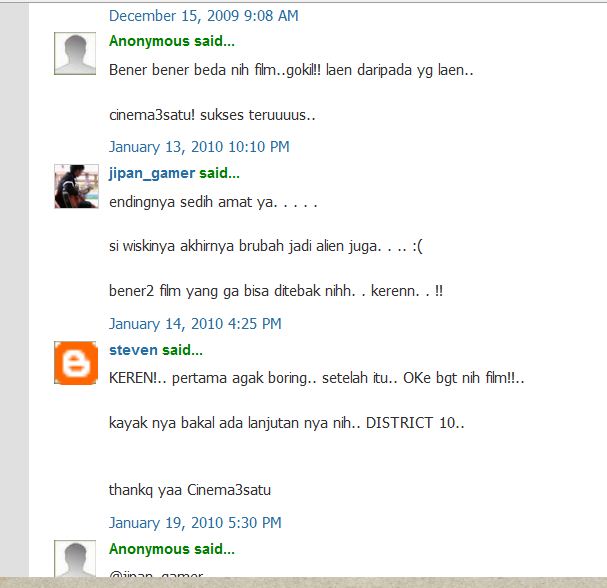Open the January 19, 2010 5:30 PM permalink

click(x=195, y=523)
